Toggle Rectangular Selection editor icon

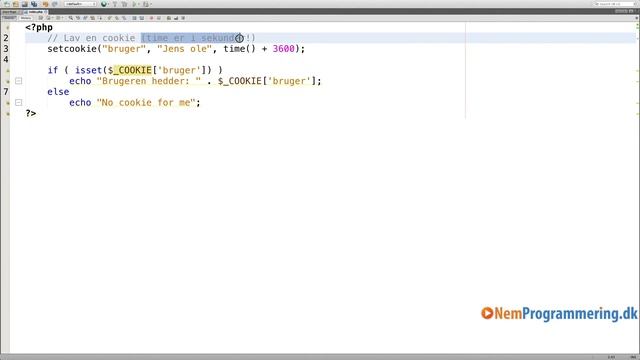100,18
